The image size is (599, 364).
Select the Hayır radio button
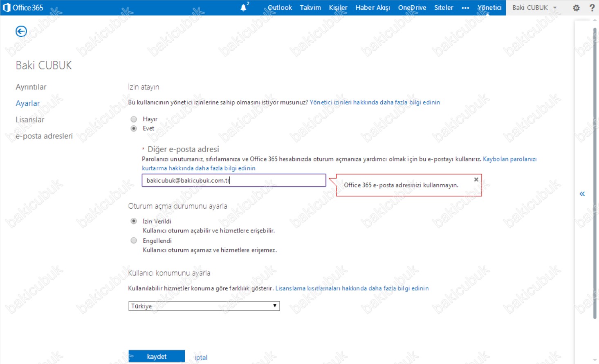134,119
